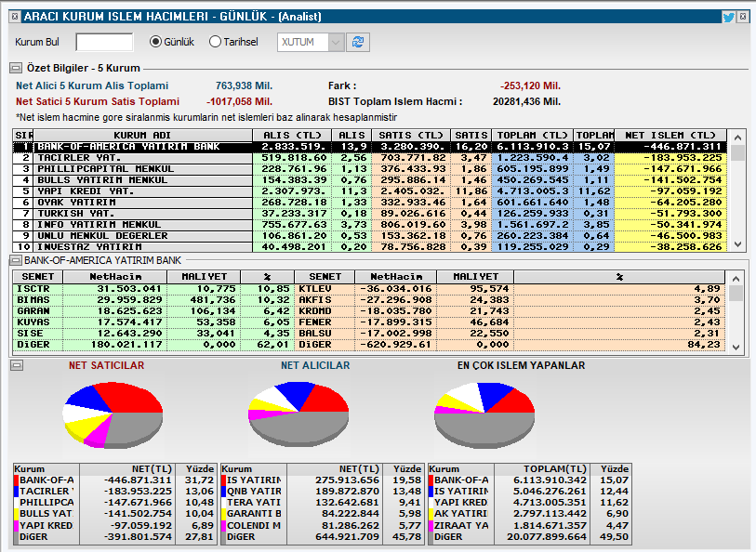Click SISE stock in bought list
The image size is (756, 552).
pyautogui.click(x=30, y=334)
